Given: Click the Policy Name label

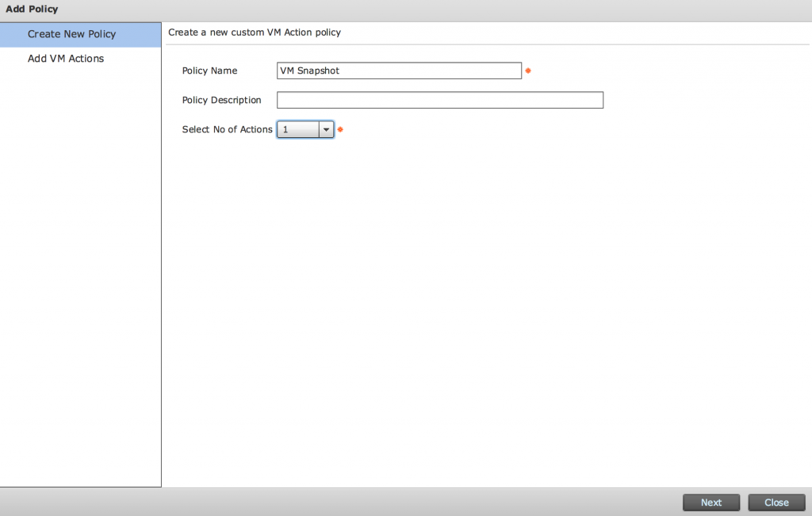Looking at the screenshot, I should tap(209, 71).
